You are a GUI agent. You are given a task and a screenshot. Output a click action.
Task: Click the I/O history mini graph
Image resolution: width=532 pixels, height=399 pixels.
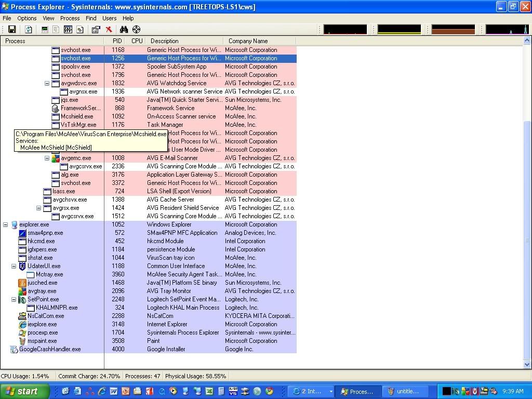[507, 30]
